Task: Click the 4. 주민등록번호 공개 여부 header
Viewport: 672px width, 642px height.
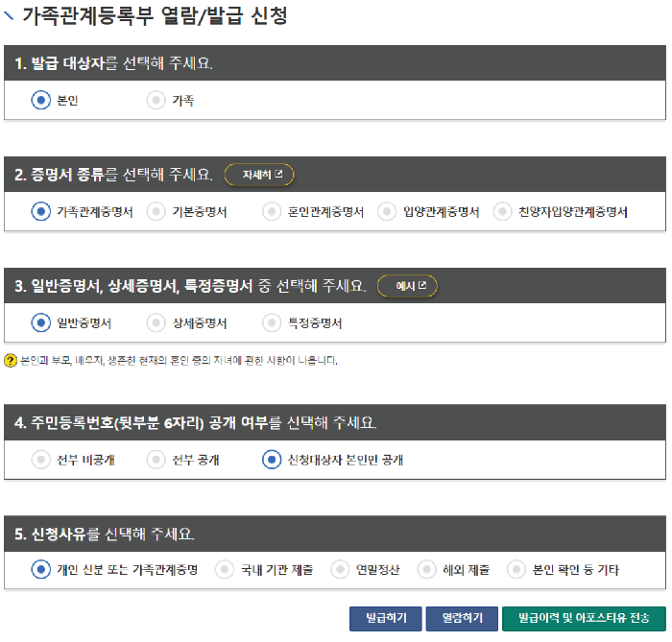Action: tap(335, 422)
